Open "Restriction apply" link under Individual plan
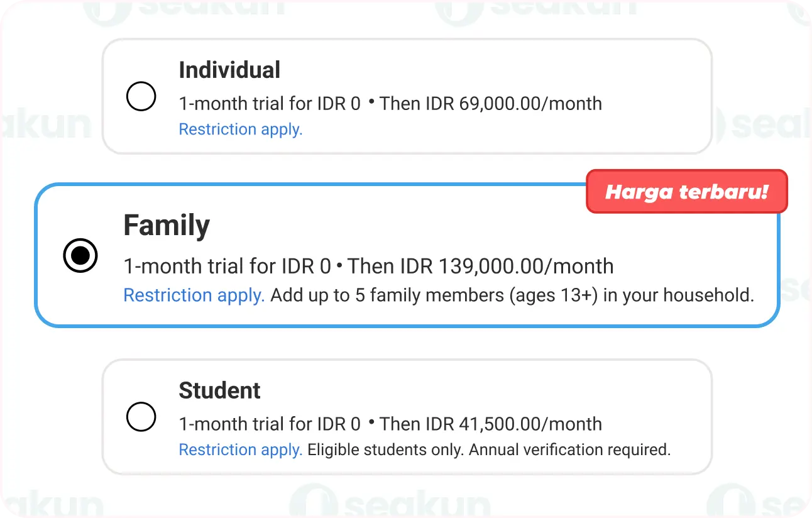The width and height of the screenshot is (812, 518). [x=241, y=129]
